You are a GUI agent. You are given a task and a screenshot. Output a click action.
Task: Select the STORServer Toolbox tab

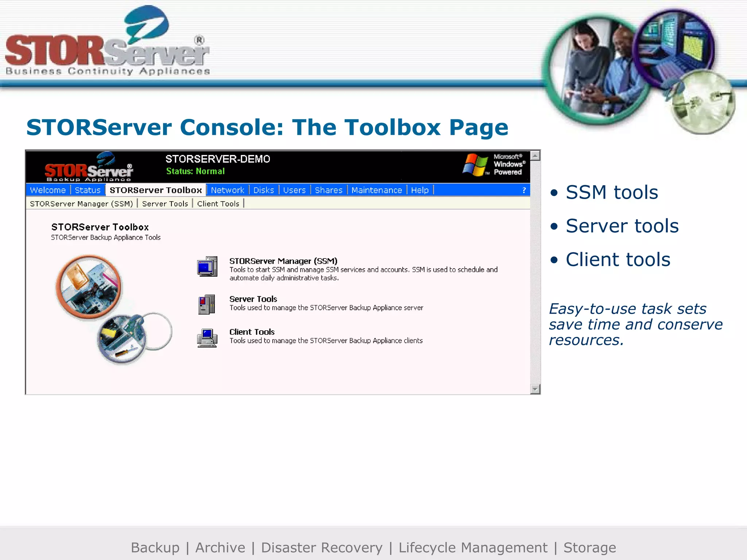point(156,190)
